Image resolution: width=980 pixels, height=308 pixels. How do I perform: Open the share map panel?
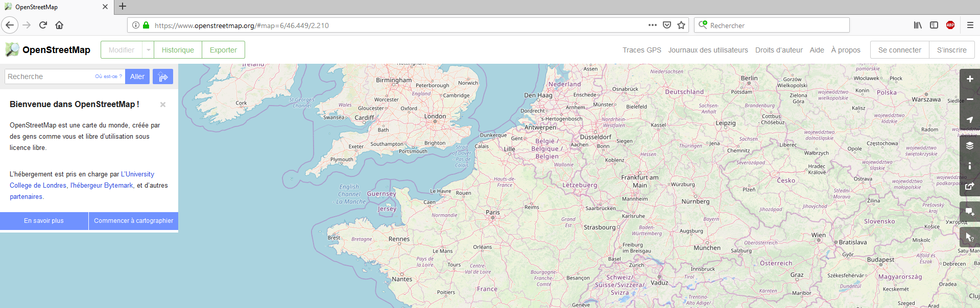click(x=969, y=186)
